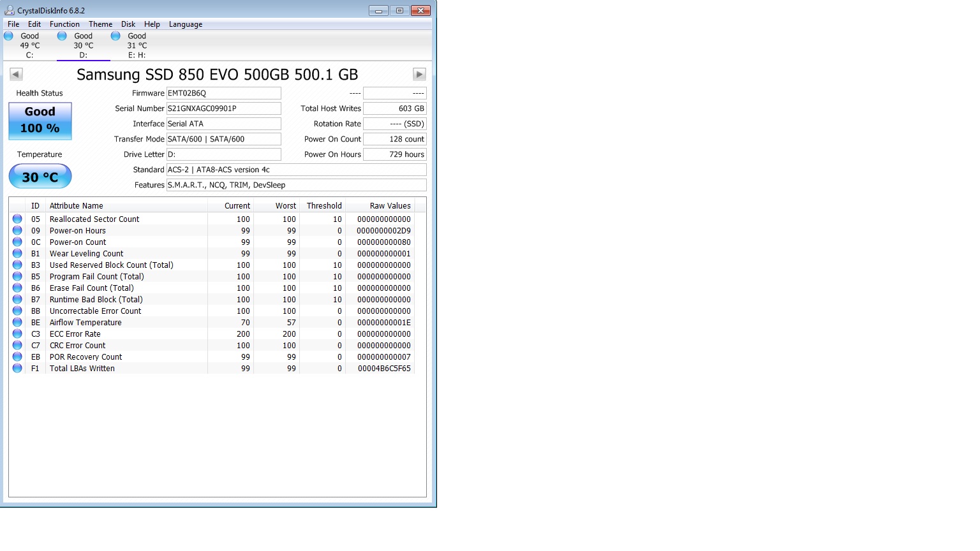Click status icon of CRC Error Count row

(x=17, y=345)
